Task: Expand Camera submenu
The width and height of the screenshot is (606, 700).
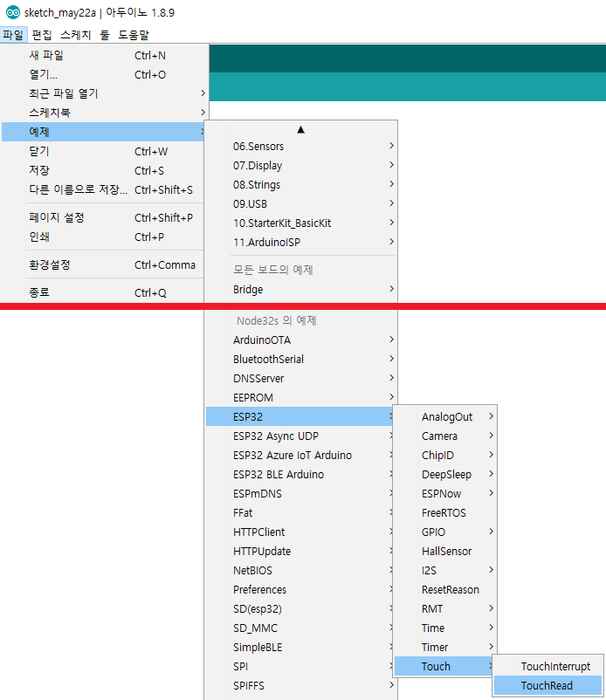Action: point(444,436)
